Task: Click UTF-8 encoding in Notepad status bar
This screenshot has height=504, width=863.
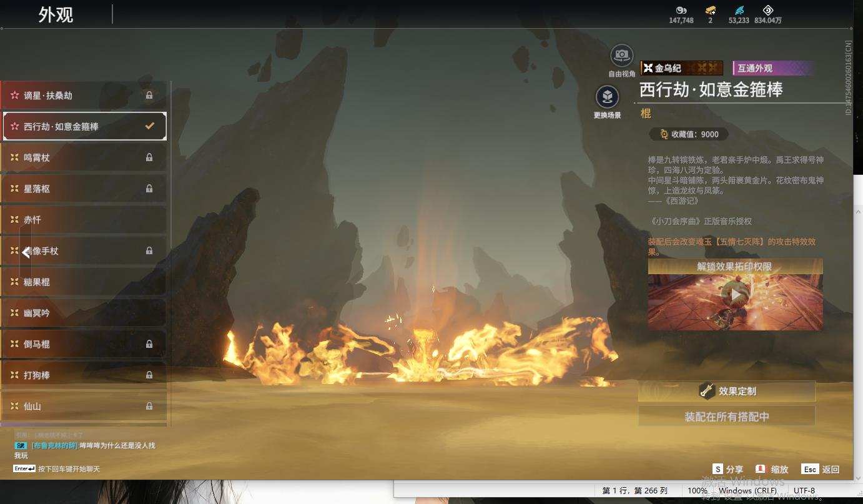Action: 805,491
